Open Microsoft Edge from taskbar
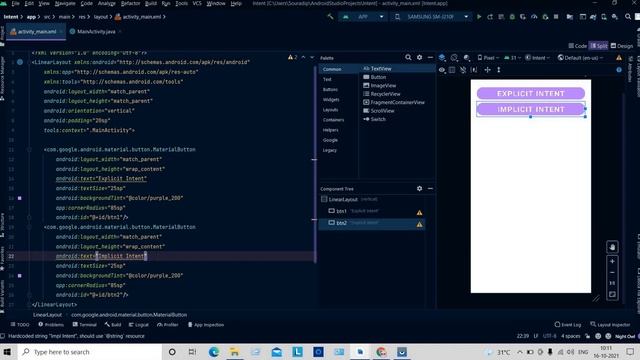This screenshot has height=360, width=640. (x=213, y=352)
